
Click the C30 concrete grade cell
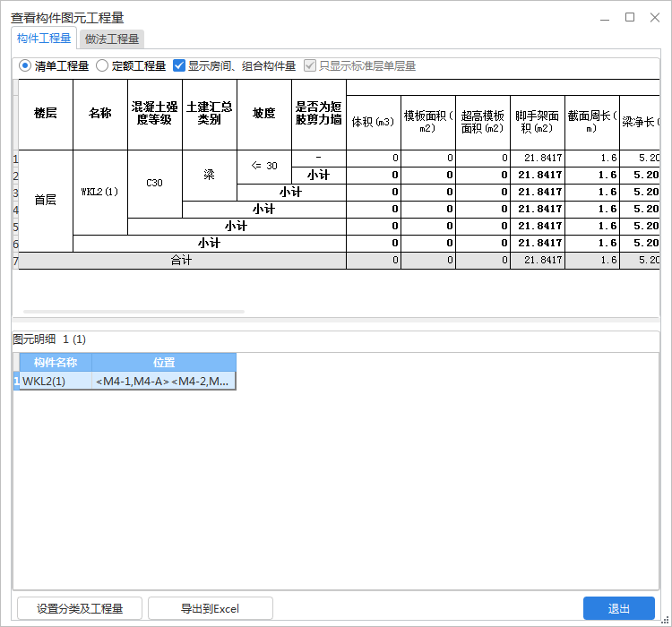pos(155,184)
